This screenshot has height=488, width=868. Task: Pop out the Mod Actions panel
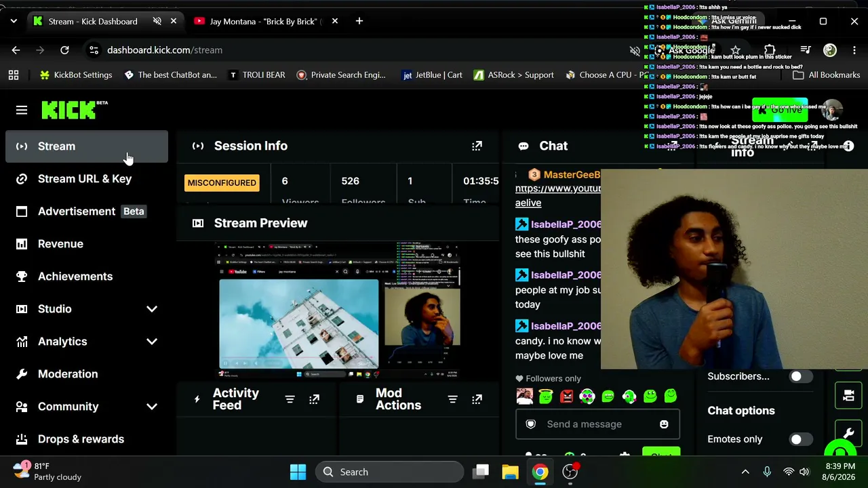(477, 399)
